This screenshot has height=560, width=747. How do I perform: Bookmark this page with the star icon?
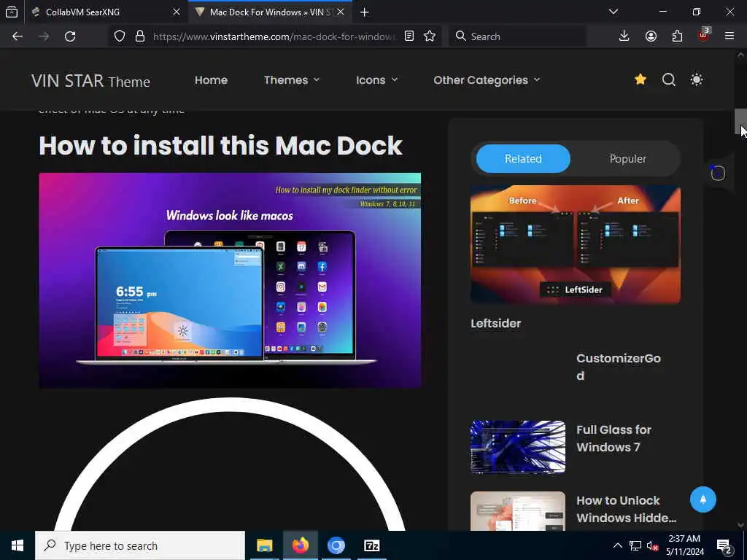point(430,36)
